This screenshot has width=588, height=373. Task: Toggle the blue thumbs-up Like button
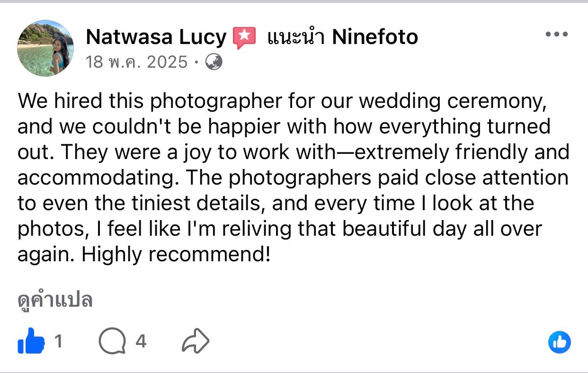click(31, 341)
